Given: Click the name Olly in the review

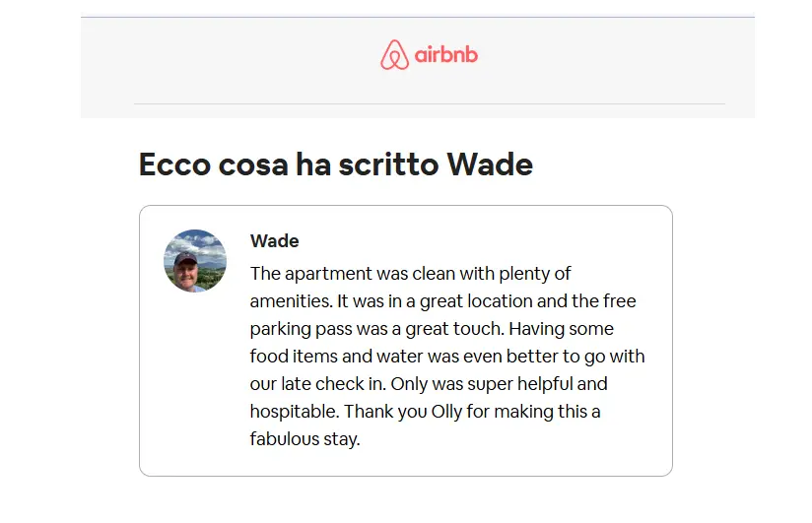Looking at the screenshot, I should tap(446, 411).
